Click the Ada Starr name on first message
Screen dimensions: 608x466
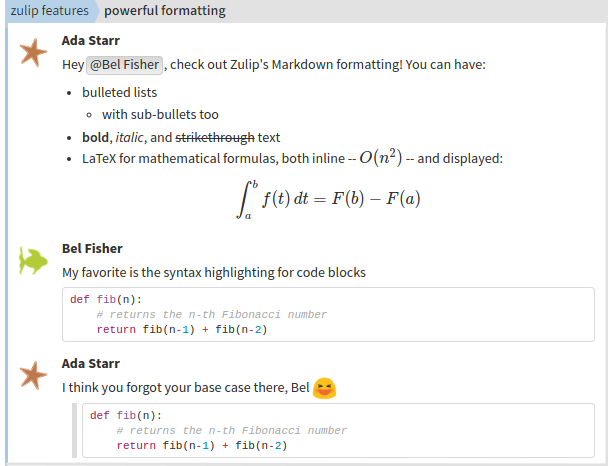(x=91, y=41)
